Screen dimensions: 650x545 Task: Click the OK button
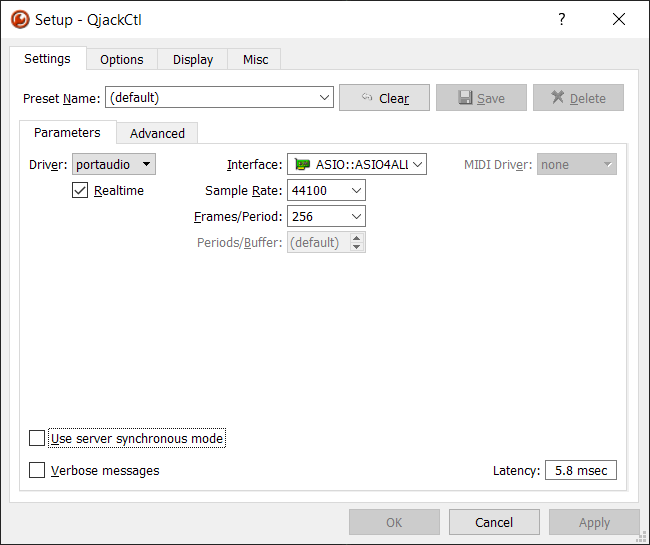394,522
